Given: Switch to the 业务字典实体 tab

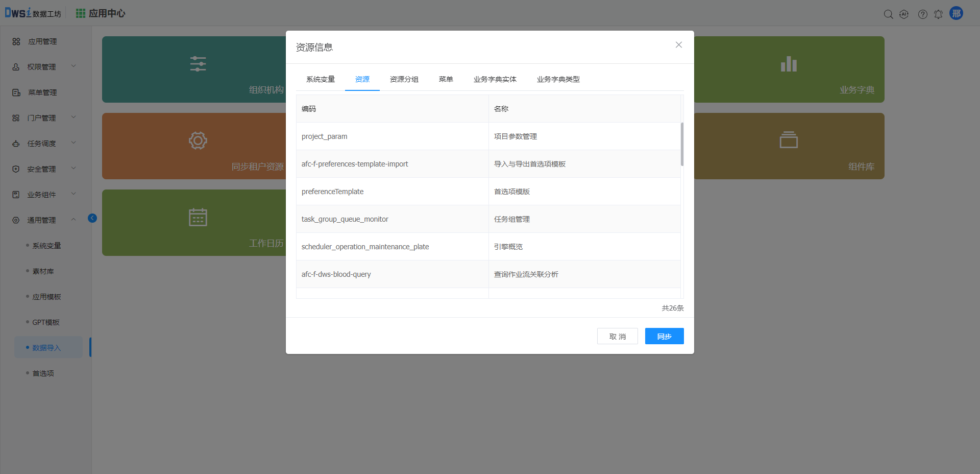Looking at the screenshot, I should 495,79.
